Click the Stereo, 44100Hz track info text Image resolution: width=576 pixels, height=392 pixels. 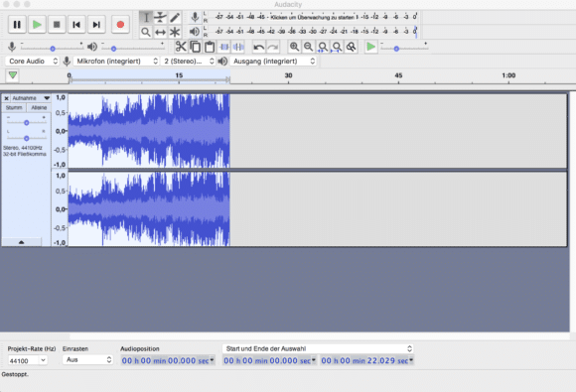(x=25, y=151)
